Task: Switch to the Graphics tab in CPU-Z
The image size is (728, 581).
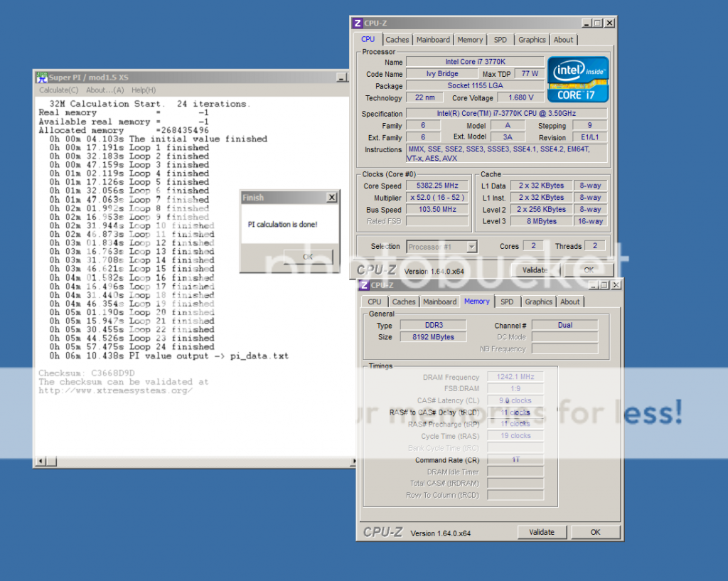Action: 532,39
